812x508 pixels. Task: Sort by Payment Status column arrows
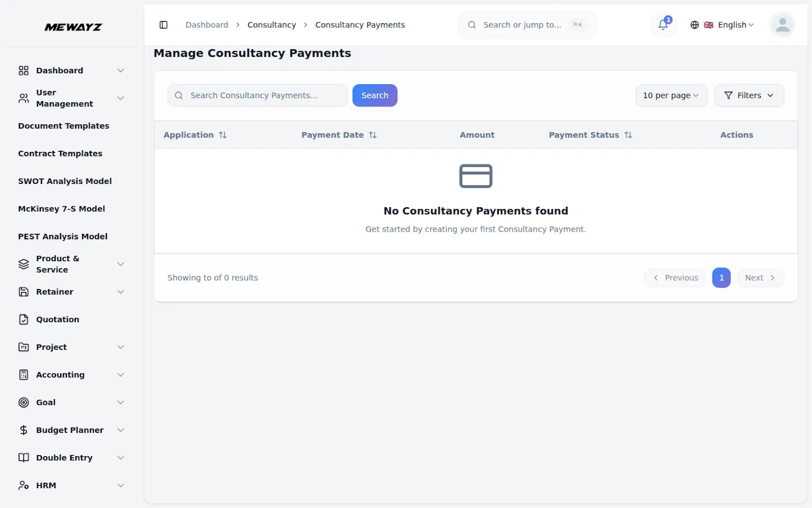pos(628,135)
